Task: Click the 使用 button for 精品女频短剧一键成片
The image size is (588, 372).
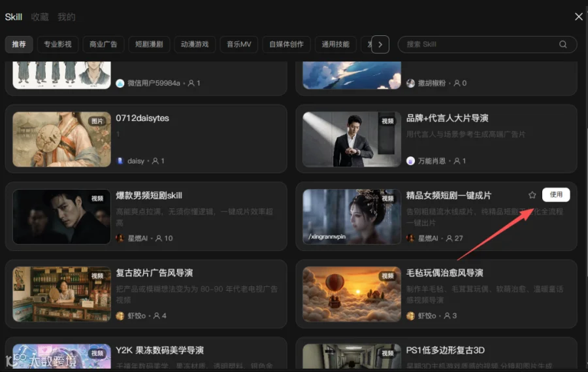Action: pos(556,194)
